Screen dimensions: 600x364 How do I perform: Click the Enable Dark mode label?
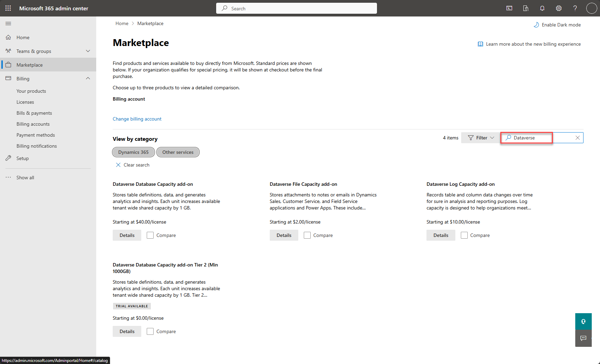(x=561, y=25)
